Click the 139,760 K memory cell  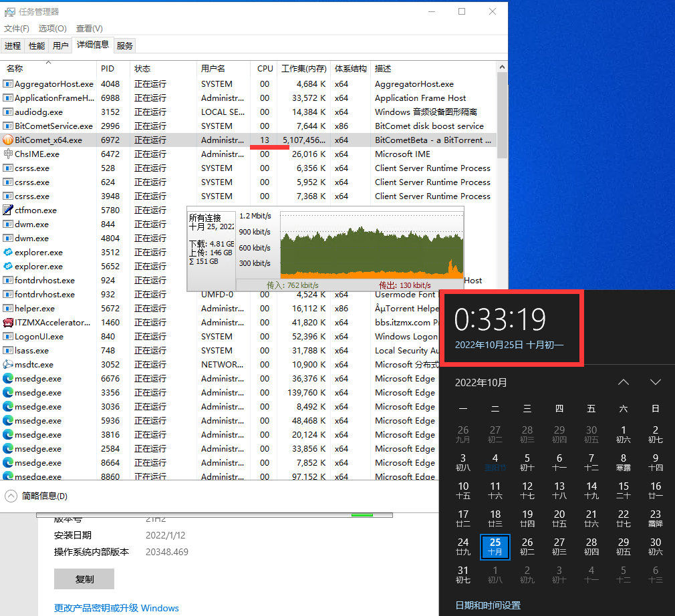pos(307,393)
